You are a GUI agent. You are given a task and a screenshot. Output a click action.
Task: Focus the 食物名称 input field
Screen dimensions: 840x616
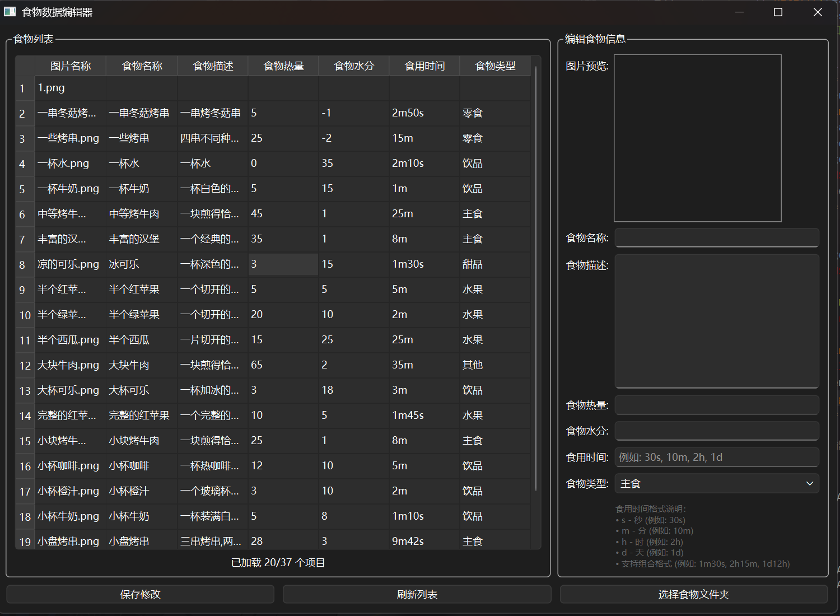(717, 238)
